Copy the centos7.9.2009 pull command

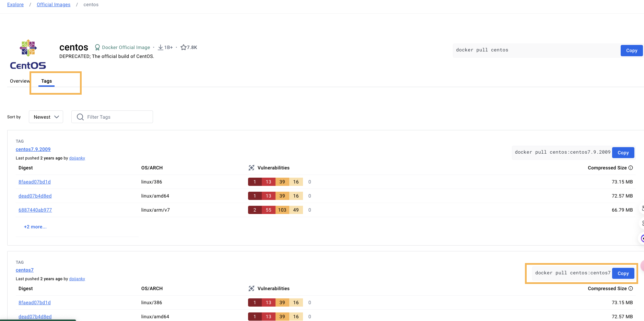click(623, 153)
